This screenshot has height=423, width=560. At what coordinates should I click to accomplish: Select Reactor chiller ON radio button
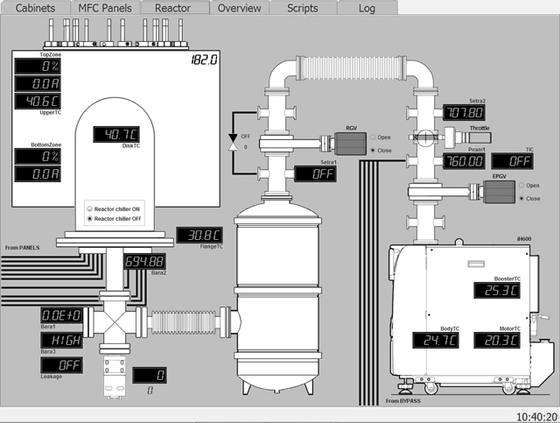(x=90, y=209)
